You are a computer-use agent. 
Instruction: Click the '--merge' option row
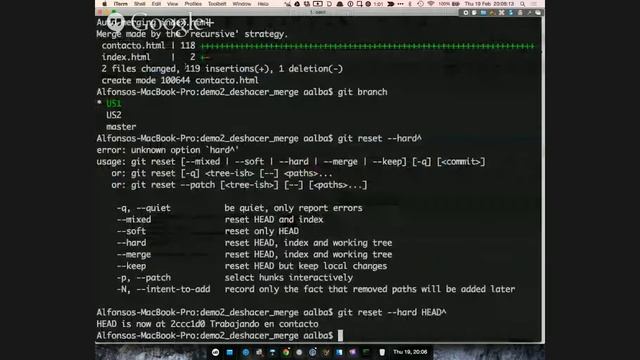coord(254,254)
